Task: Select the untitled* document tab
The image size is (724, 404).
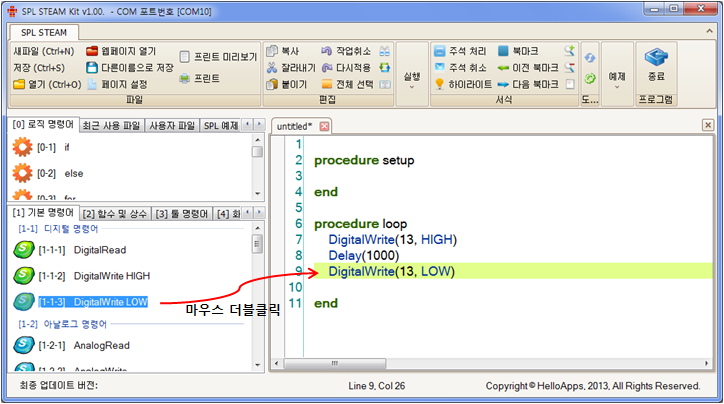Action: [x=295, y=126]
